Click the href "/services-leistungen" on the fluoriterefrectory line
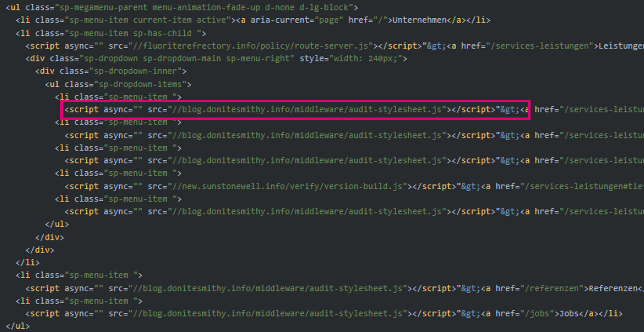Viewport: 644px width, 332px height. pyautogui.click(x=540, y=46)
